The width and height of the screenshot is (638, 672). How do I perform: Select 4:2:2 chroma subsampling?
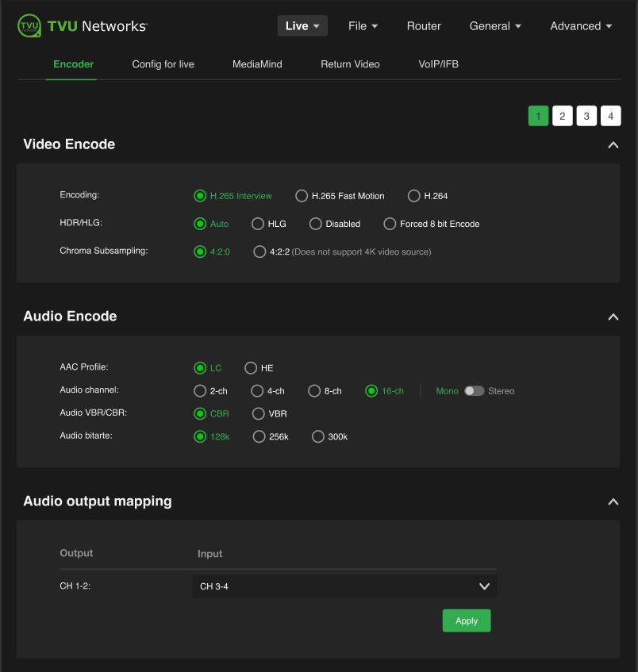point(259,252)
